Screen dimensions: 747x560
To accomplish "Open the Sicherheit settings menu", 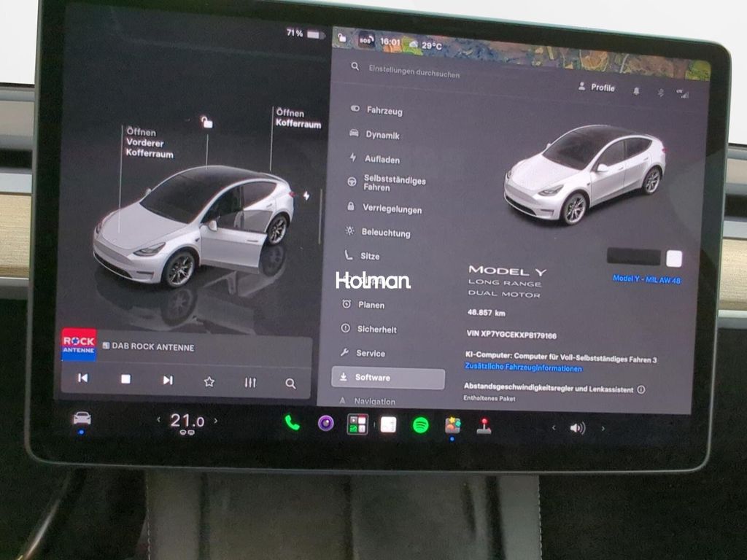I will pos(368,329).
